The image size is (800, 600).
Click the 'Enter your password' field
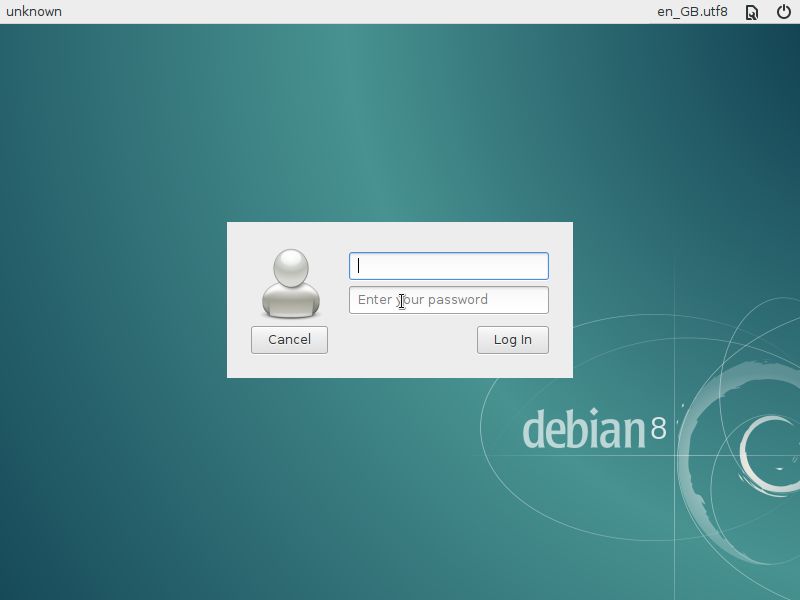448,300
